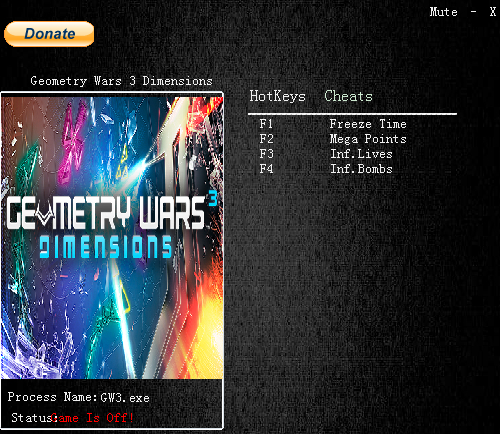
Task: Click the Geometry Wars 3 Dimensions title text
Action: click(x=121, y=81)
